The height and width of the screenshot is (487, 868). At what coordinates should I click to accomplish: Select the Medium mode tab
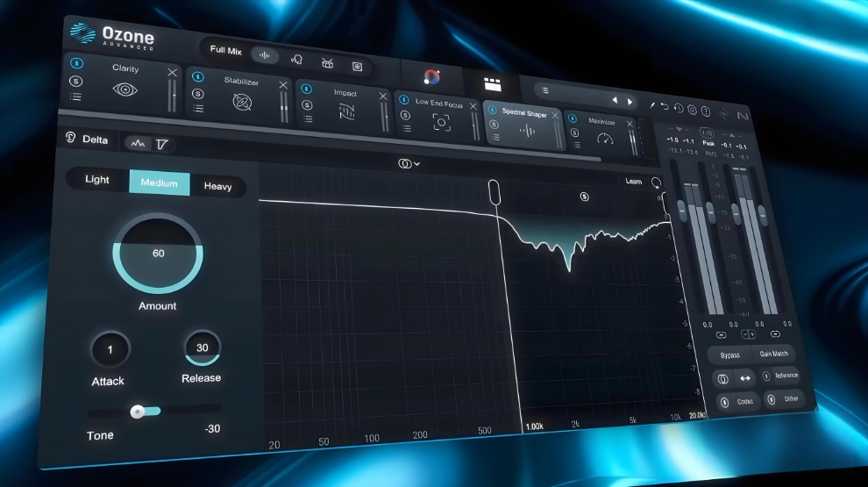tap(159, 183)
